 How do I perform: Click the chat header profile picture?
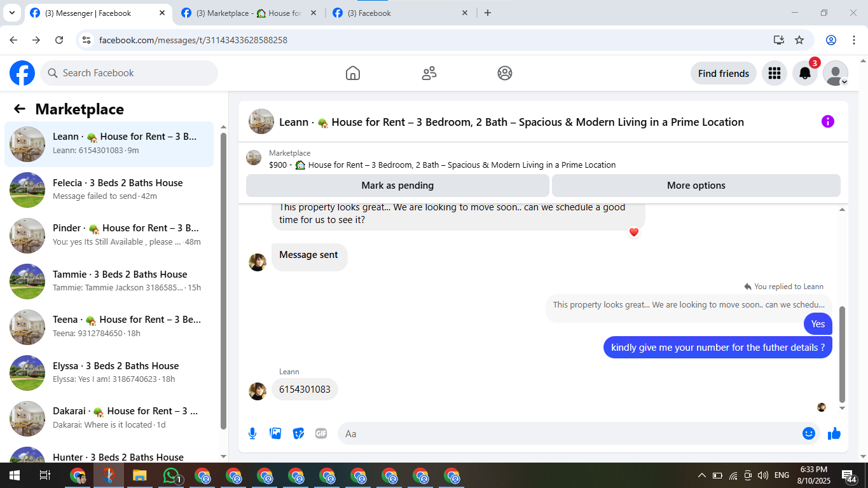click(x=261, y=121)
